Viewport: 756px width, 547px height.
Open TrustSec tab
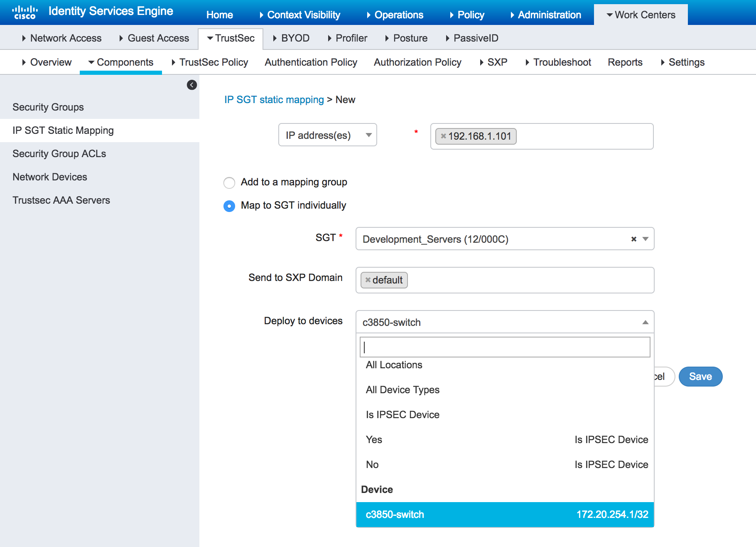click(231, 38)
